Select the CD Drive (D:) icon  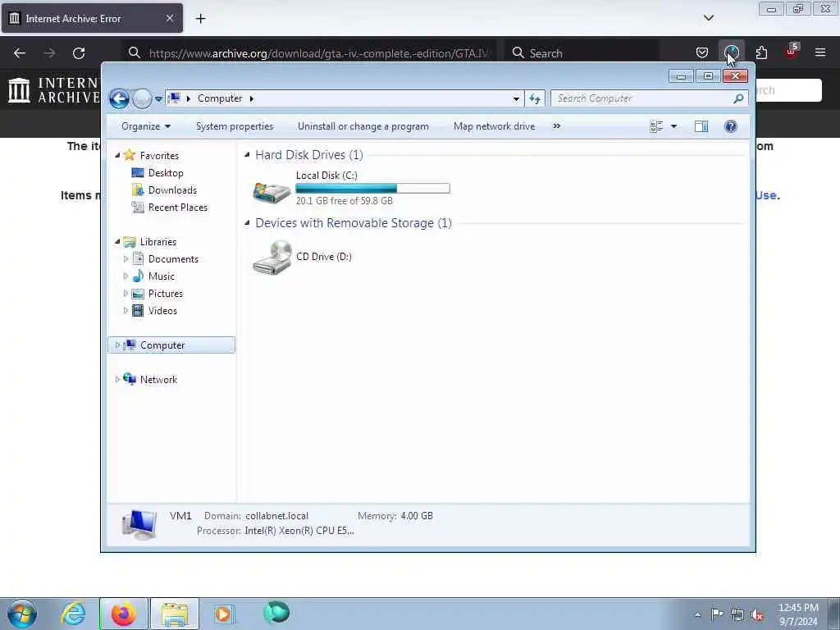272,258
